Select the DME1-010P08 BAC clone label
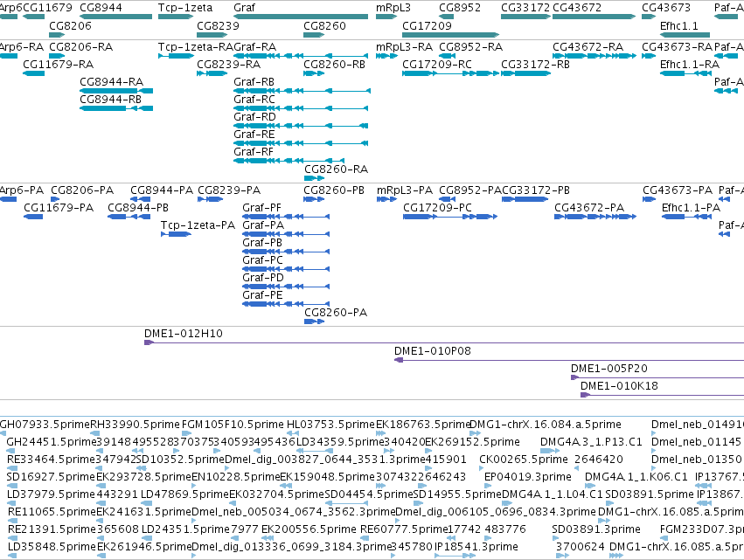The width and height of the screenshot is (744, 560). click(432, 351)
